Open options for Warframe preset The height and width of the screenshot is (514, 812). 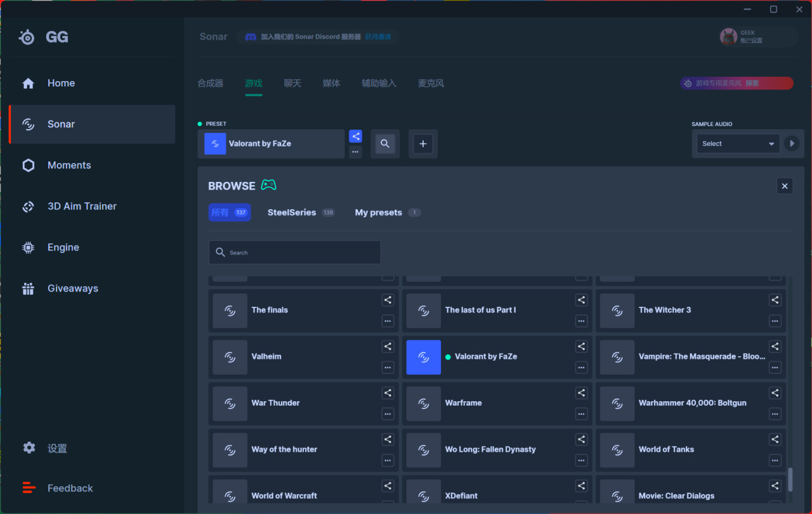(581, 414)
